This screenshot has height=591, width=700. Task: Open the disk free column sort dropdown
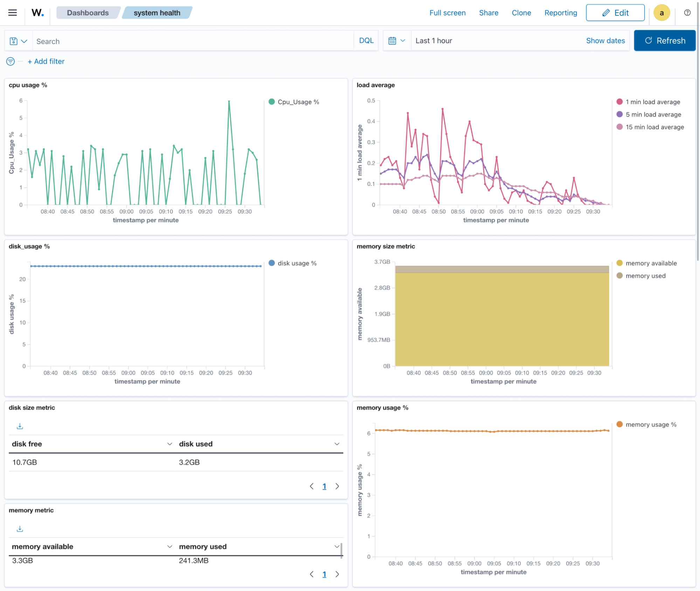[169, 444]
